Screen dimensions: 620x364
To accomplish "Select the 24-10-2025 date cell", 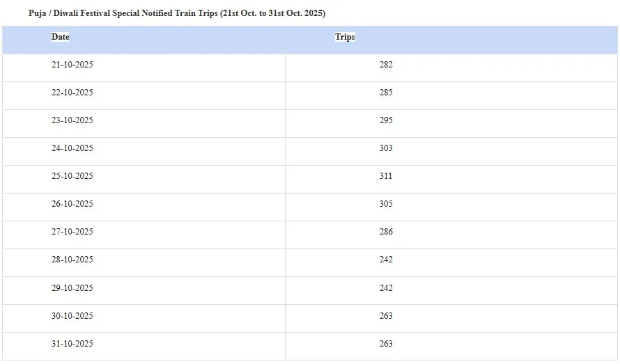I will [x=72, y=148].
